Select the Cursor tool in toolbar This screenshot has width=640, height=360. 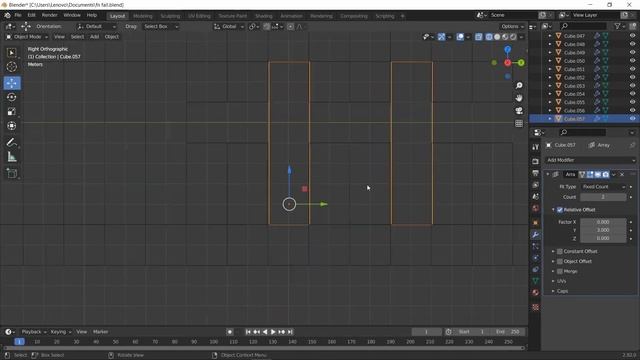point(11,67)
